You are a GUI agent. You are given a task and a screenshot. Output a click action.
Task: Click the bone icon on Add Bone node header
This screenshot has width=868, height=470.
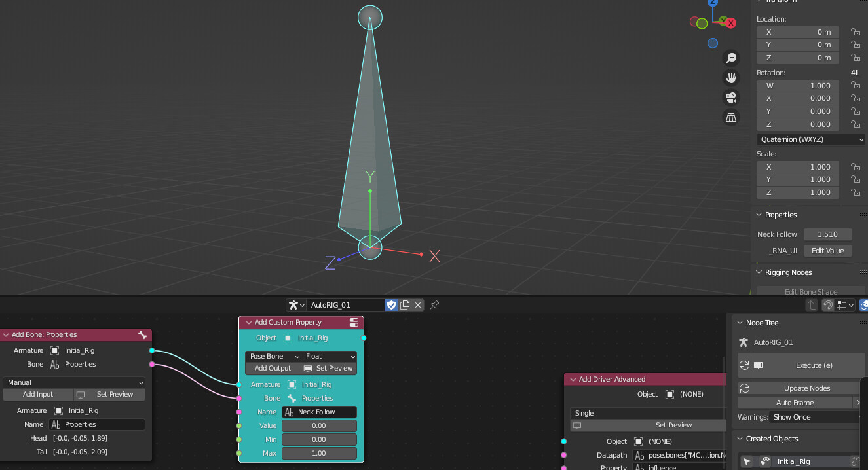click(x=142, y=334)
